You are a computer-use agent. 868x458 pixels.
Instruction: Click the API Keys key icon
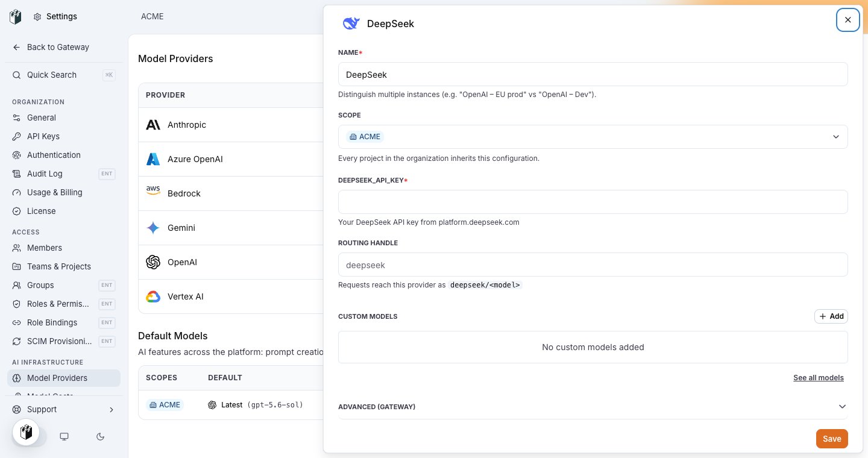point(16,136)
